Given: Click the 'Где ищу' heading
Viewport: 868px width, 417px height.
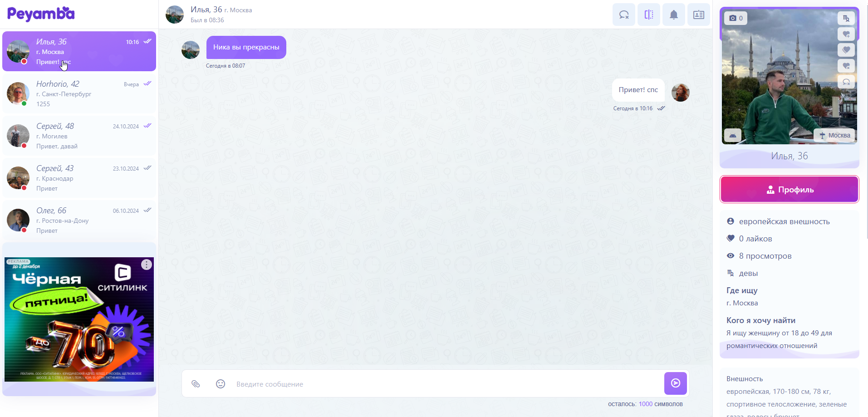Looking at the screenshot, I should [742, 290].
